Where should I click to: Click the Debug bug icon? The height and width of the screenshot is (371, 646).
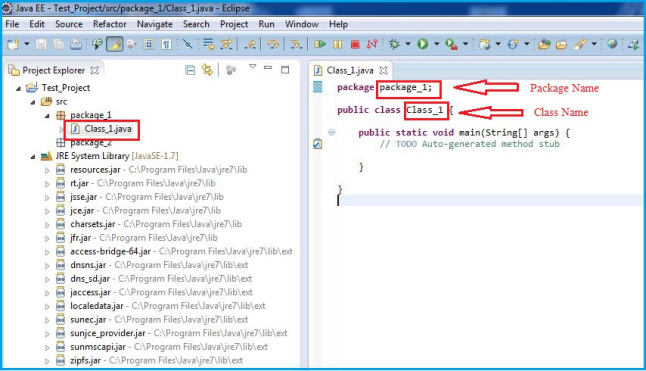point(394,44)
